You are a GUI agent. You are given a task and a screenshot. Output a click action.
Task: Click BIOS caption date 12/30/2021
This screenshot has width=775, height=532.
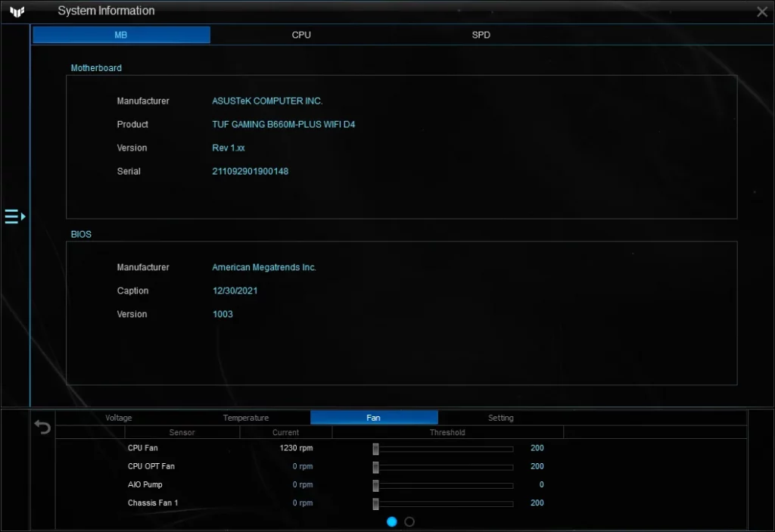point(235,291)
